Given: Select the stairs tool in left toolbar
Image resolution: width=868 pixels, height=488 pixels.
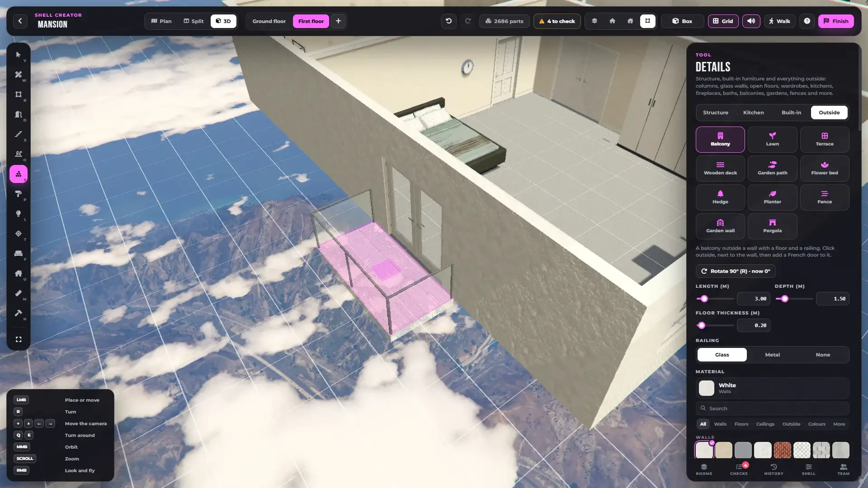Looking at the screenshot, I should pos(19,134).
